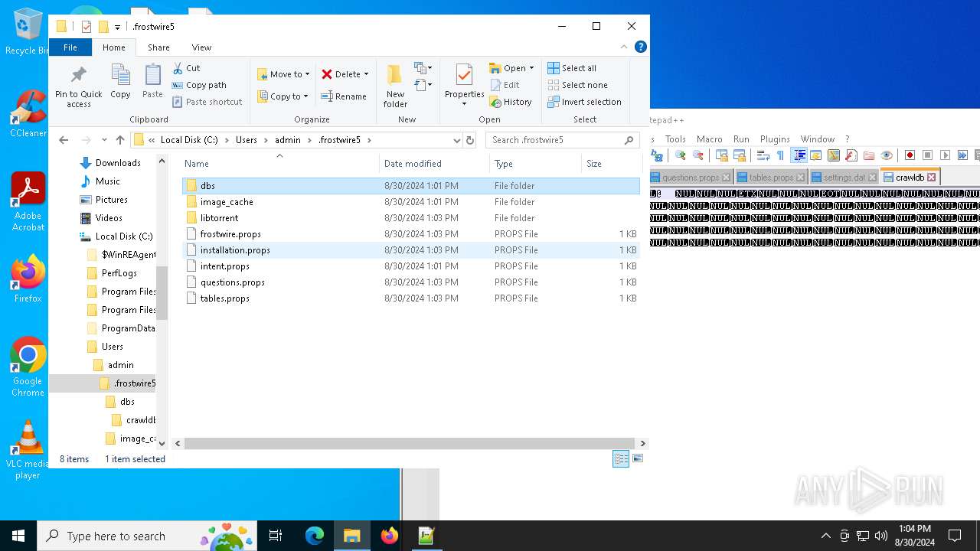Click Pin to Quick access icon

(78, 86)
